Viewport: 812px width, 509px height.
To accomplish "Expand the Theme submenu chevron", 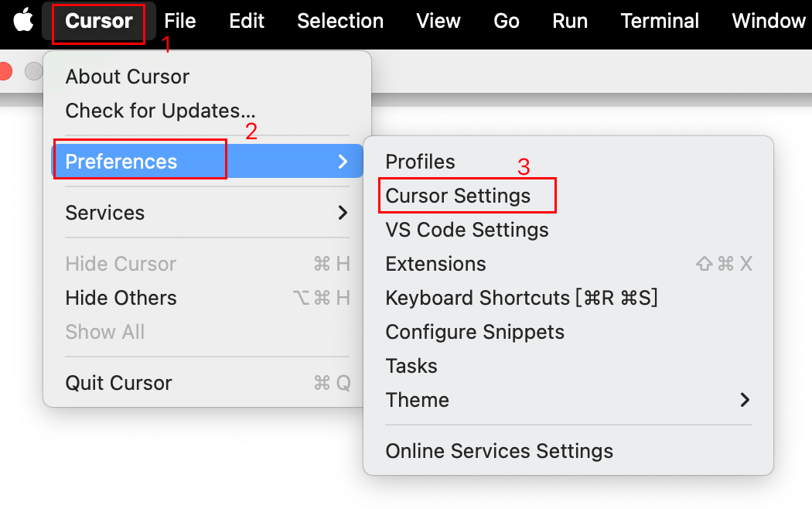I will click(x=745, y=400).
